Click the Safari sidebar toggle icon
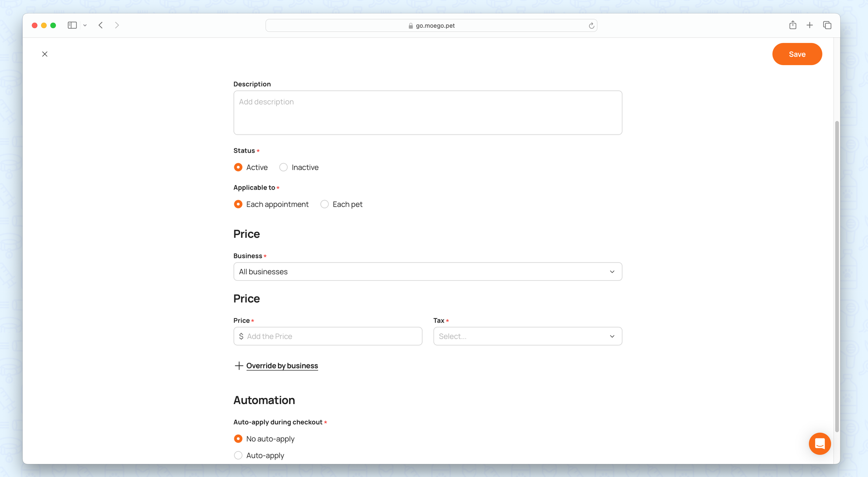Viewport: 868px width, 477px height. point(72,25)
